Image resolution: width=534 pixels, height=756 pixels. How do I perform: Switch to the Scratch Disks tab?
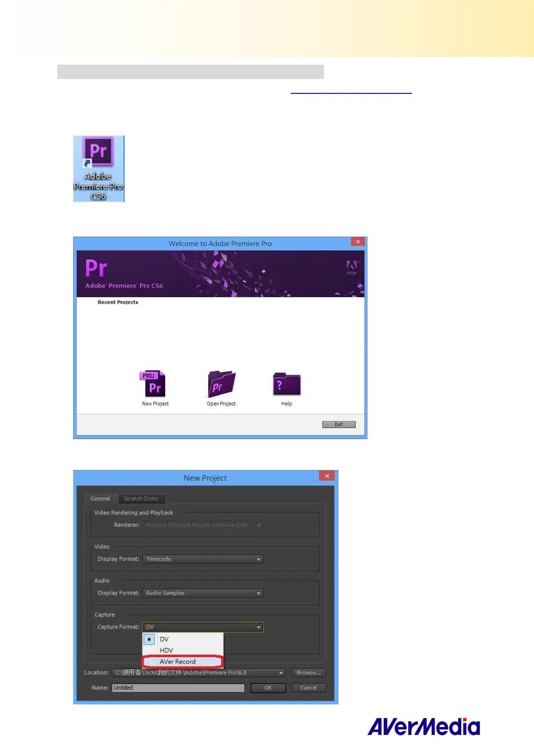pyautogui.click(x=141, y=499)
